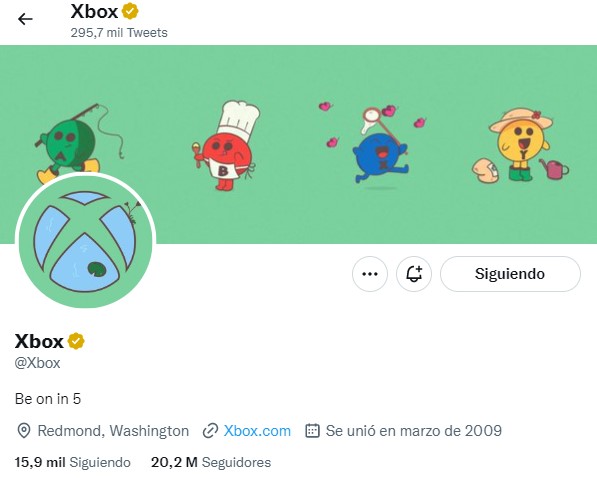Click the chain link icon beside Xbox.com
Screen dimensions: 597x479
click(210, 431)
